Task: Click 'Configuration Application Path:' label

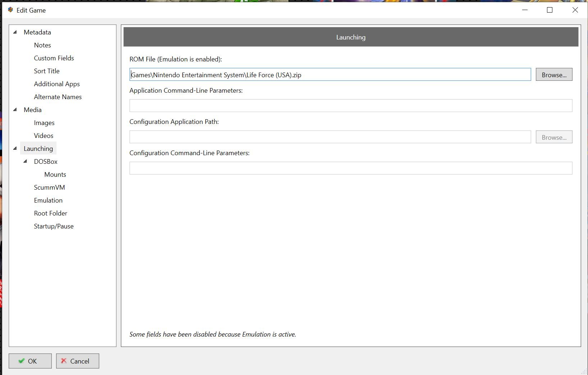Action: (x=174, y=122)
